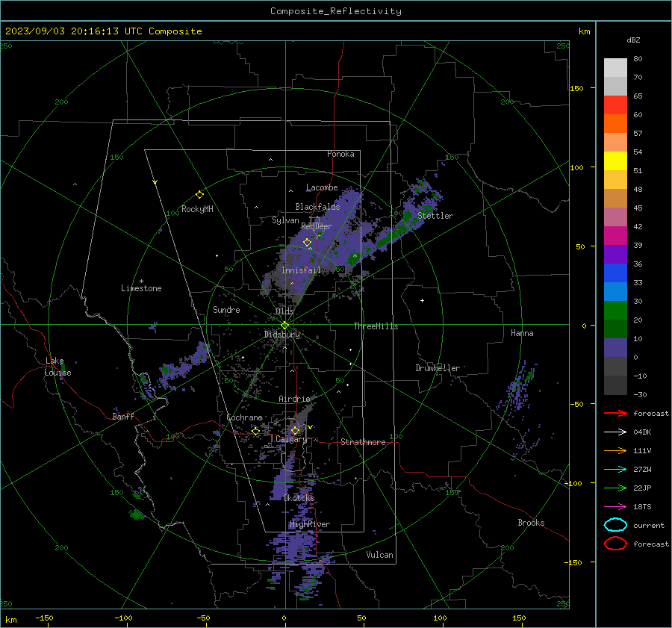
Task: Click the 04DK legend label
Action: pos(642,432)
